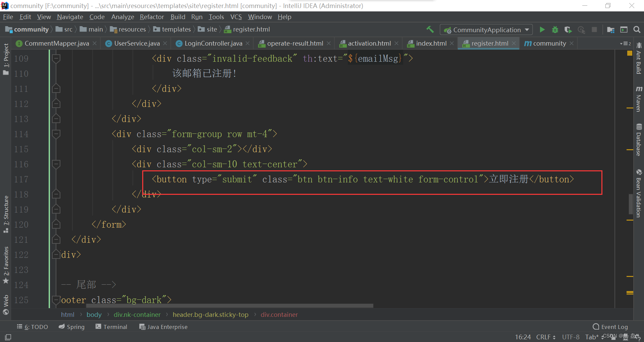644x342 pixels.
Task: Change CRLF line separator setting
Action: (546, 337)
